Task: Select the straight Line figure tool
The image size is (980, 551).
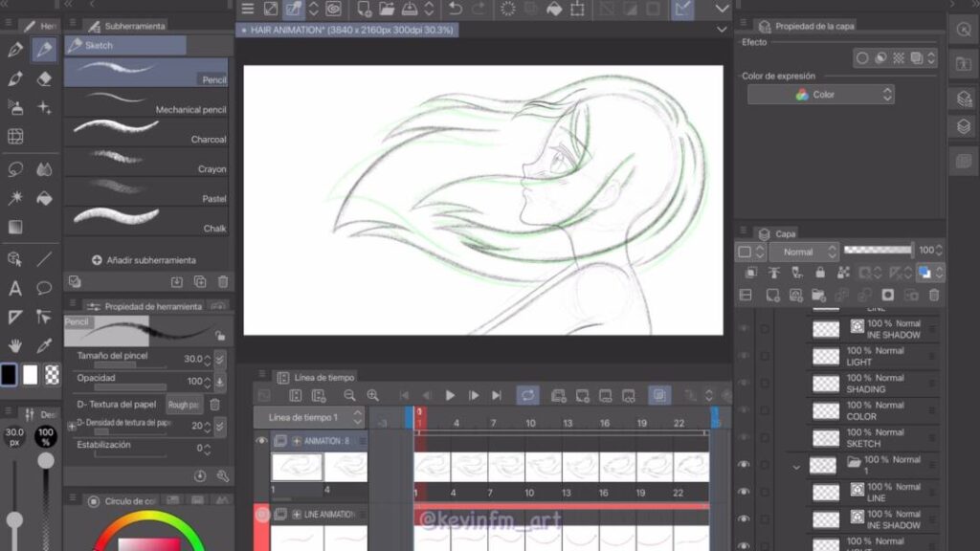Action: 44,258
